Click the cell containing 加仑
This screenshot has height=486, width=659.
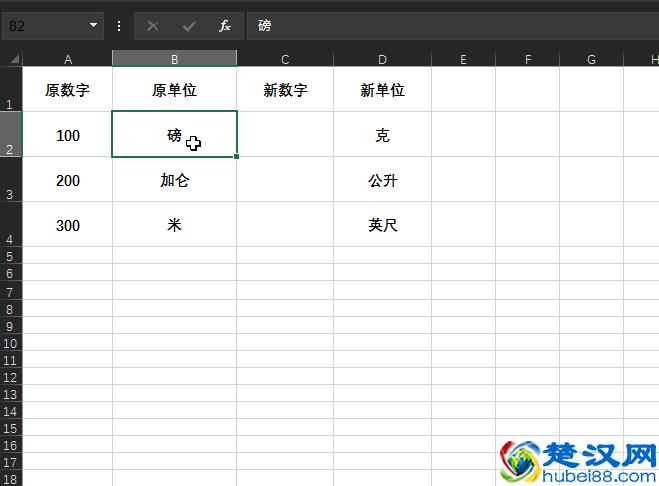pyautogui.click(x=174, y=180)
